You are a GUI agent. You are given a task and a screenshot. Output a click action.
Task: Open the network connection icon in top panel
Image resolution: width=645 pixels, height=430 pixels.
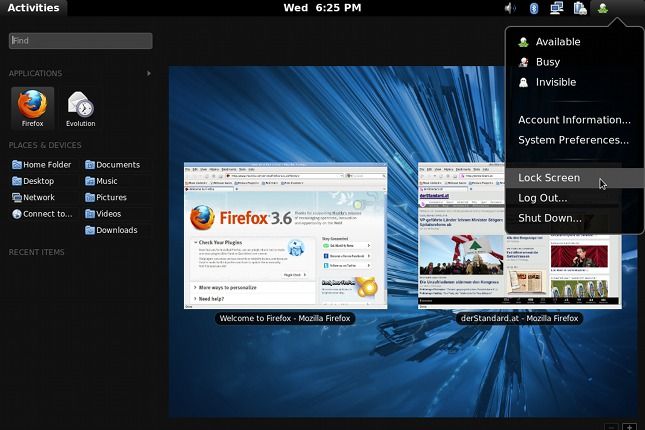click(557, 8)
